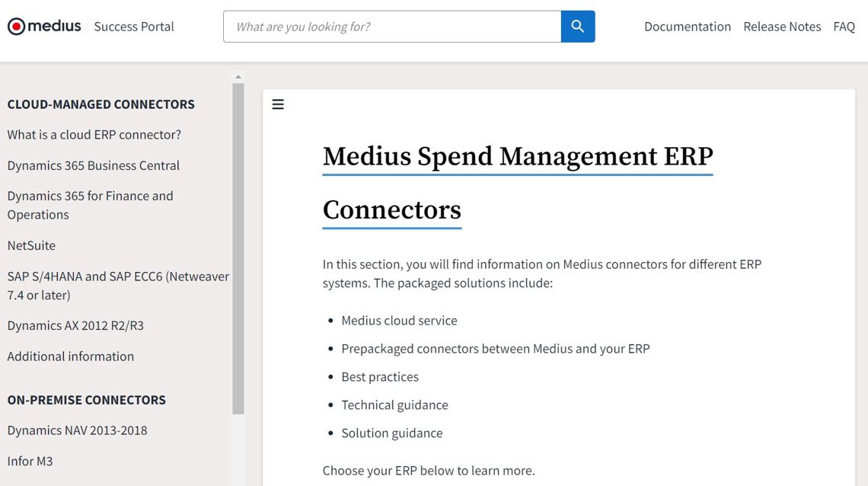
Task: Click the magnifying glass search button
Action: pyautogui.click(x=578, y=27)
